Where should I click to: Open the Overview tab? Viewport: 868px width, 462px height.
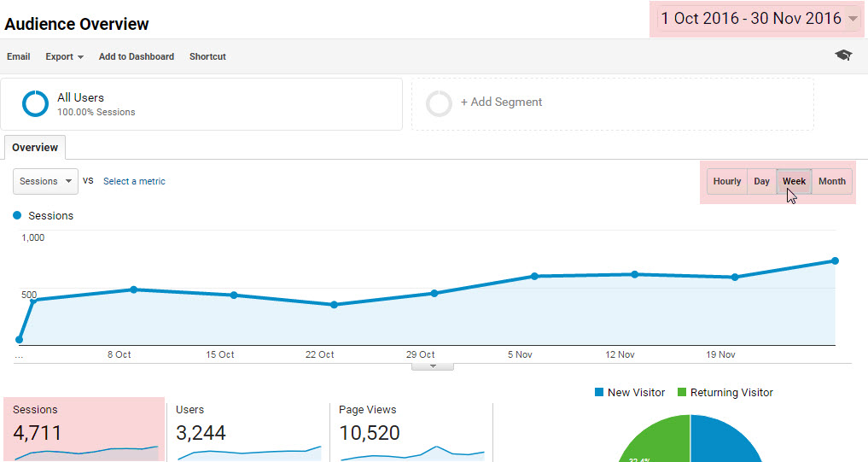pos(35,148)
